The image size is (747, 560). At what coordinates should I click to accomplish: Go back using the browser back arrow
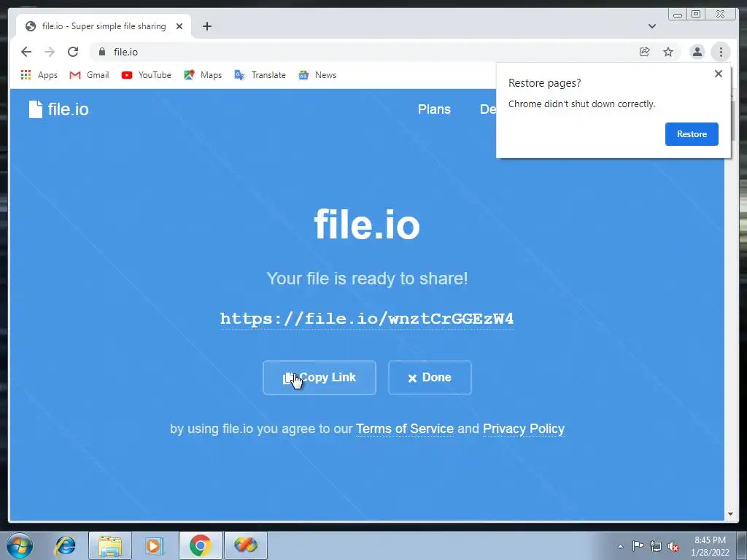26,52
